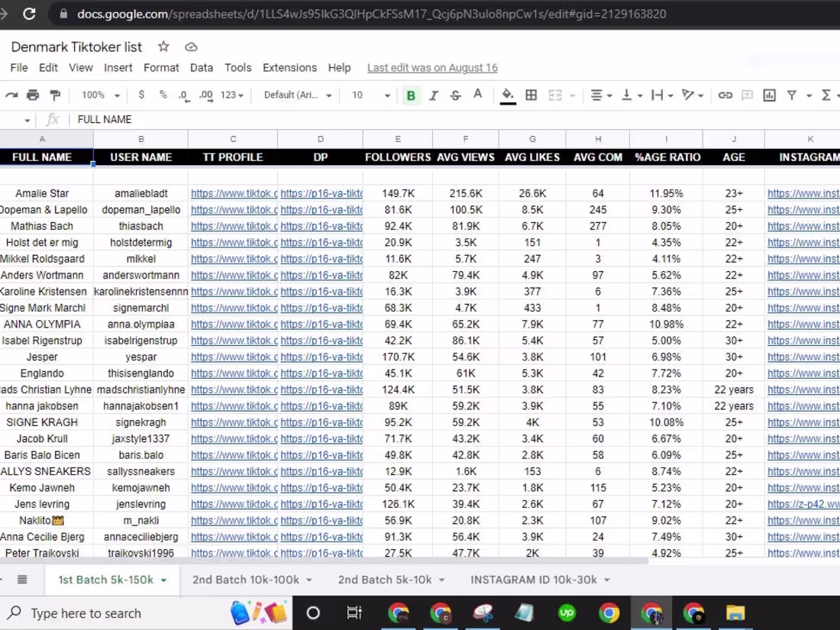The height and width of the screenshot is (630, 840).
Task: Expand the zoom 100% dropdown
Action: pos(100,95)
